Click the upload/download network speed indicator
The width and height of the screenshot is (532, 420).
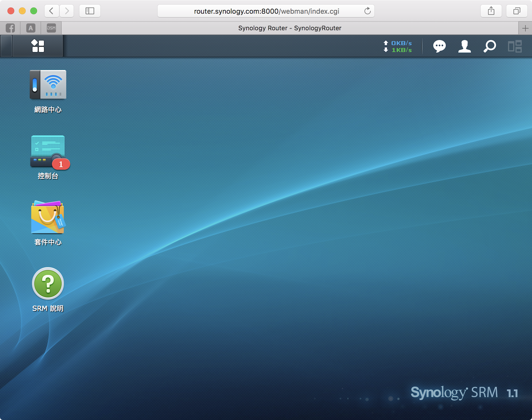click(398, 46)
